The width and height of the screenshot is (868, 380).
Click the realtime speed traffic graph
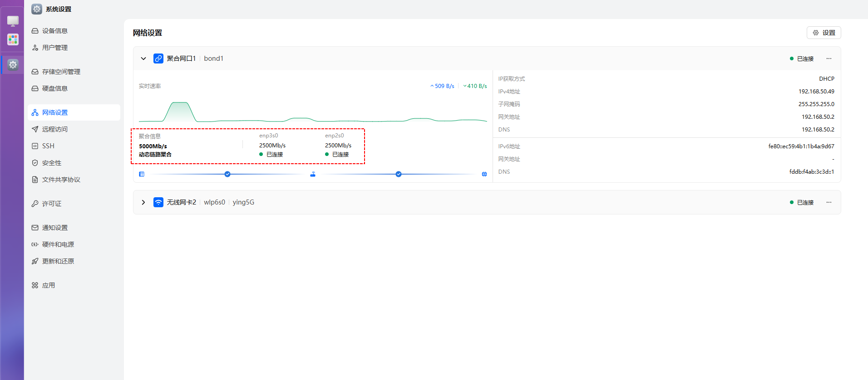313,112
